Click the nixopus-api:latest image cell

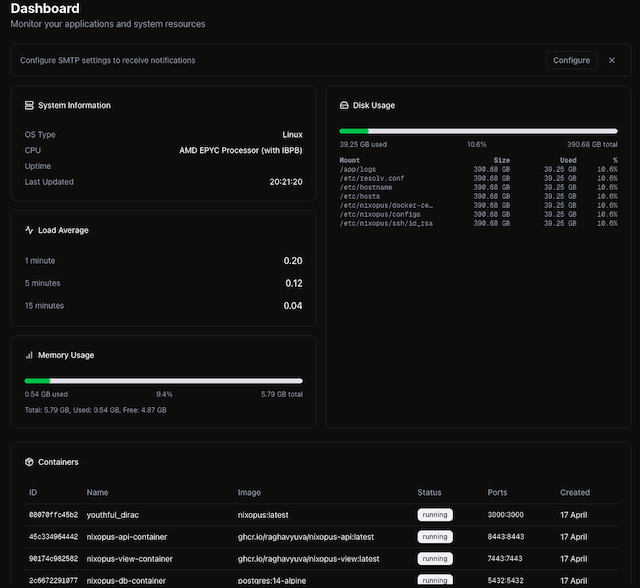[x=306, y=537]
